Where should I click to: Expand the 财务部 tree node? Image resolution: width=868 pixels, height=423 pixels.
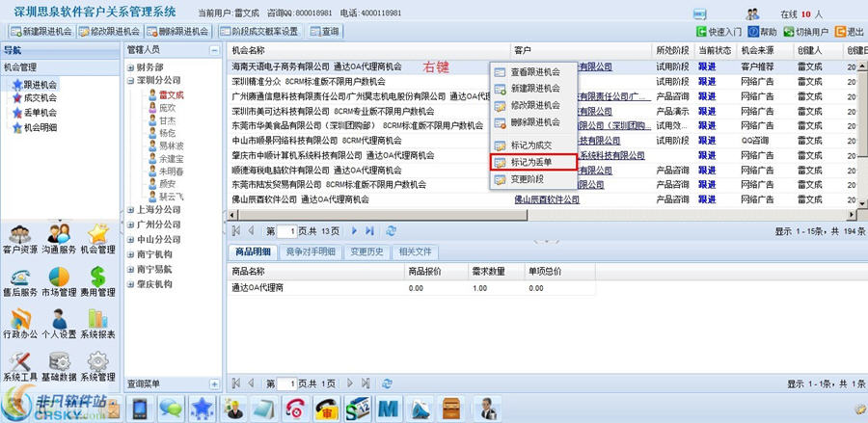pyautogui.click(x=130, y=67)
